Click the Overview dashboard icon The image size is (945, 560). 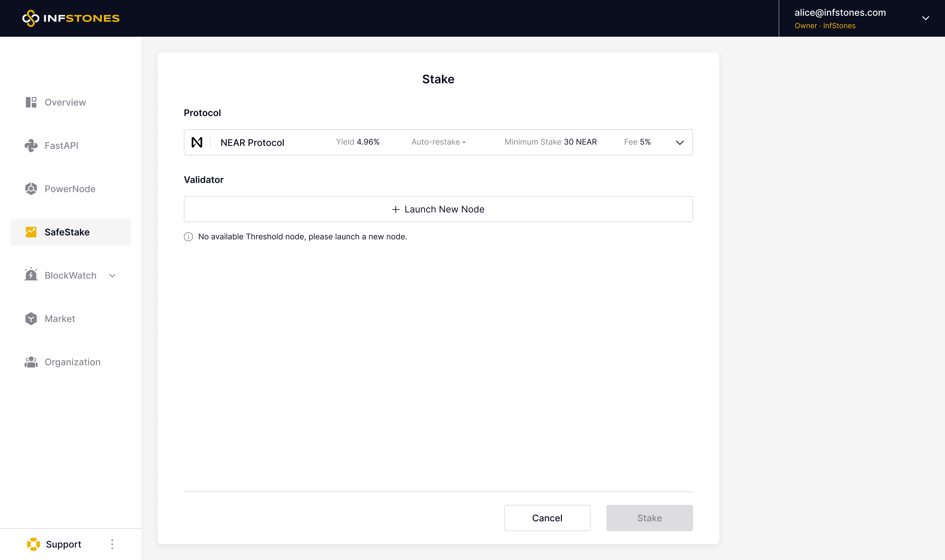click(31, 102)
